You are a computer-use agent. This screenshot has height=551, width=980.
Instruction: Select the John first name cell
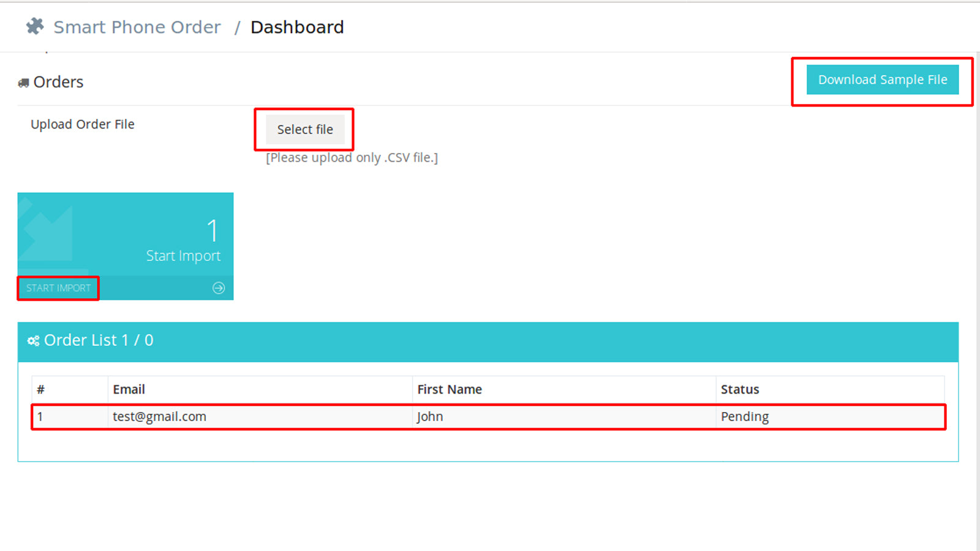pos(564,417)
